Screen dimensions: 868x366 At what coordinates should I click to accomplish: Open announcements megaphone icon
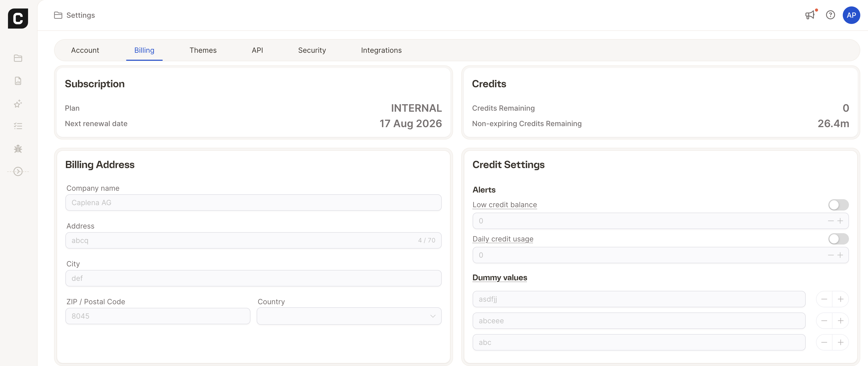click(810, 15)
